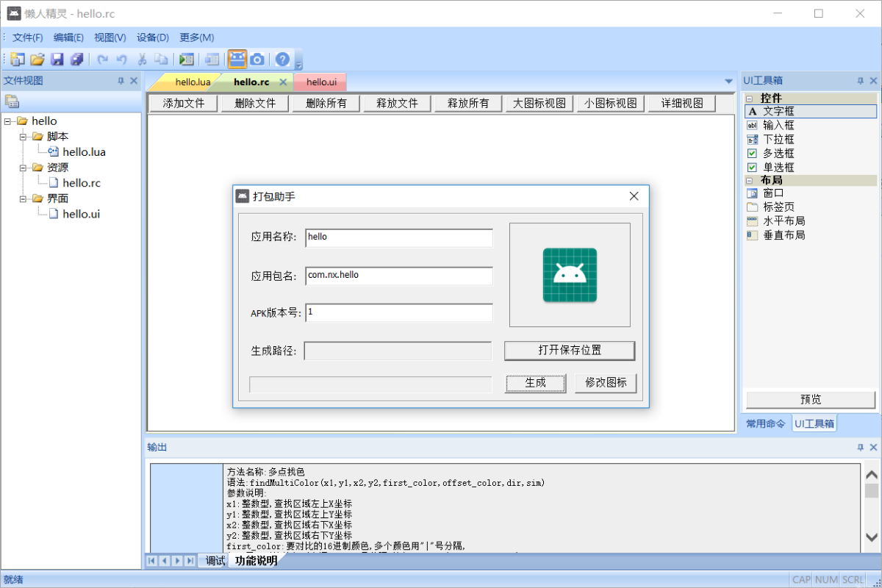882x588 pixels.
Task: Pin the 文件视图 panel
Action: (121, 81)
